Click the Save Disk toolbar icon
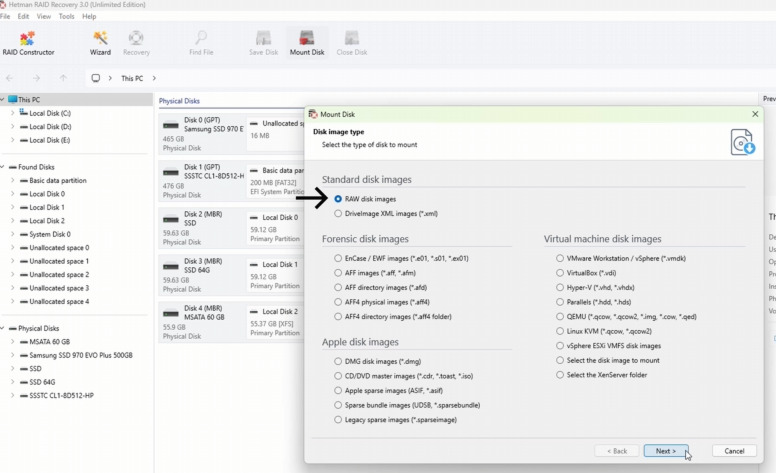Image resolution: width=776 pixels, height=473 pixels. click(x=263, y=43)
